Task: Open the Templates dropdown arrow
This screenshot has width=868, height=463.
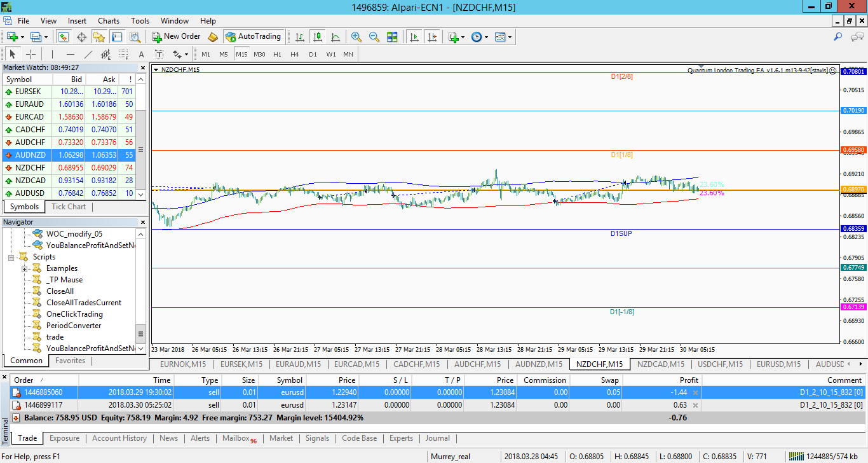Action: [x=510, y=37]
